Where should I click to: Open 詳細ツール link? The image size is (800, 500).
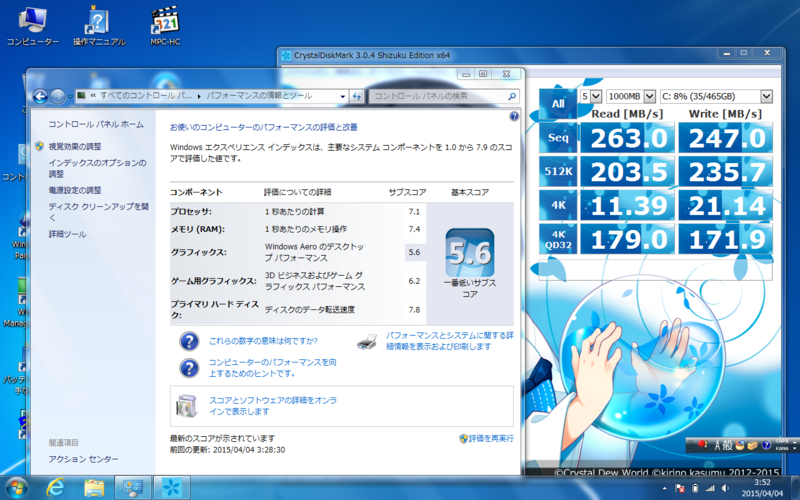[x=67, y=235]
